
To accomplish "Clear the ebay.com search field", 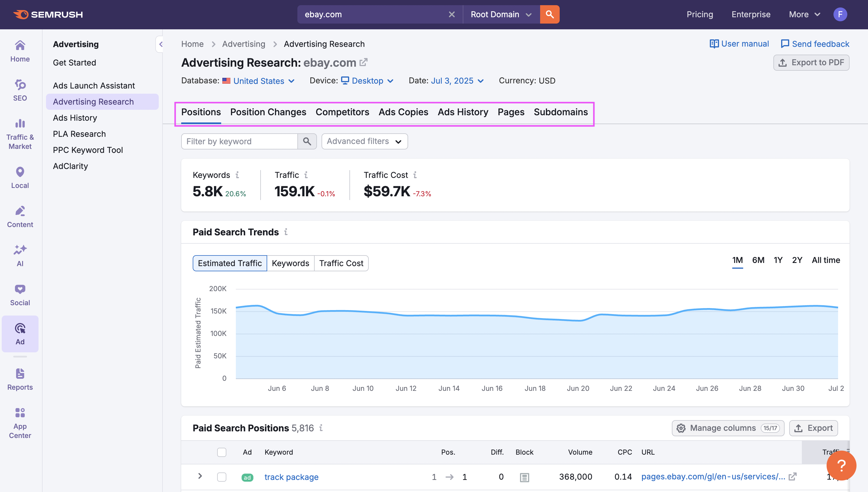I will (452, 15).
